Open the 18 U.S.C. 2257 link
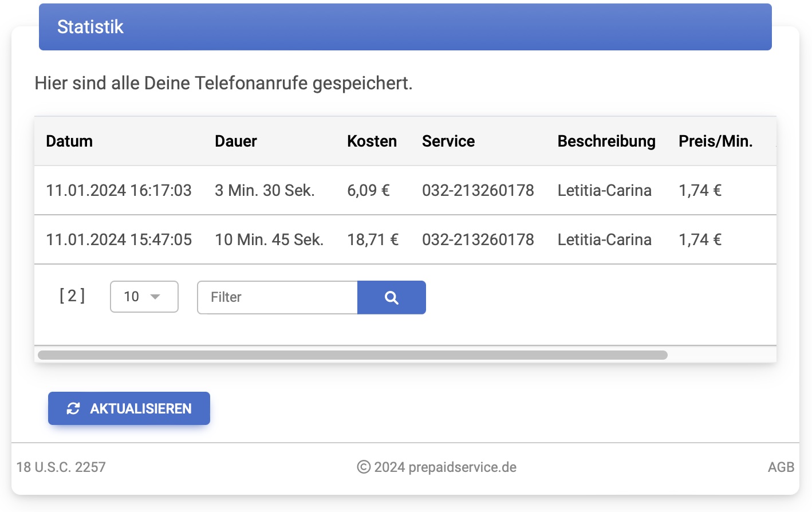This screenshot has width=812, height=512. 61,467
